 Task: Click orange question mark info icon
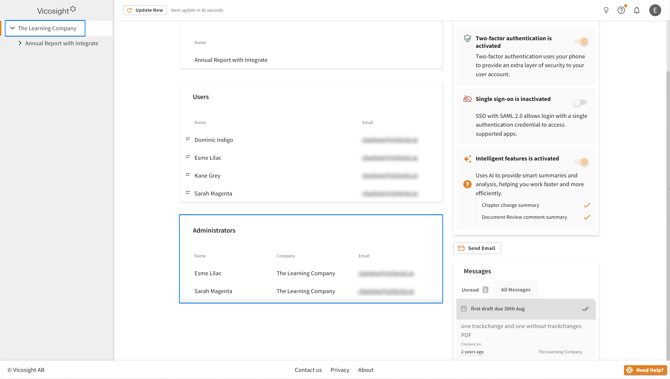tap(467, 184)
